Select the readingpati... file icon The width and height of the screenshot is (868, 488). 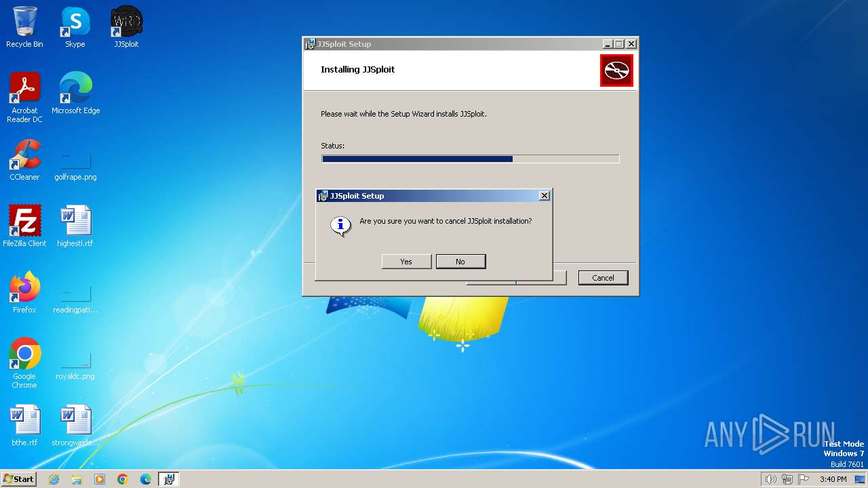75,300
